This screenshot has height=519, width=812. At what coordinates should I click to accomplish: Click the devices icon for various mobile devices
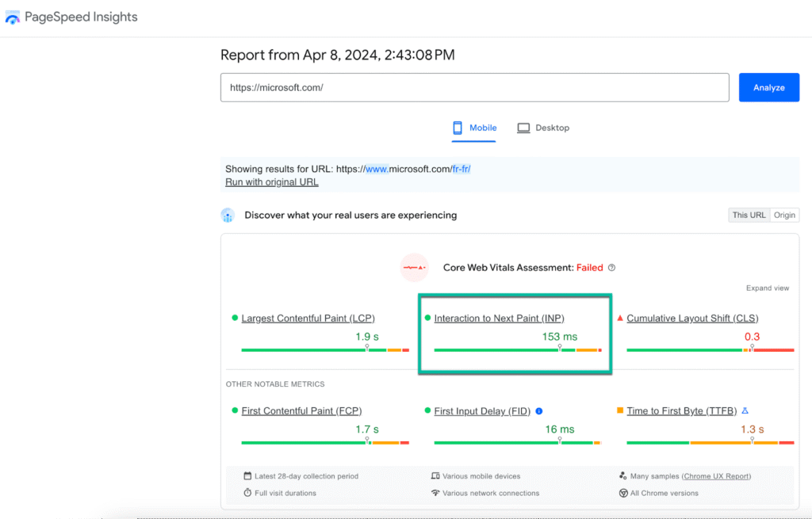(x=435, y=475)
